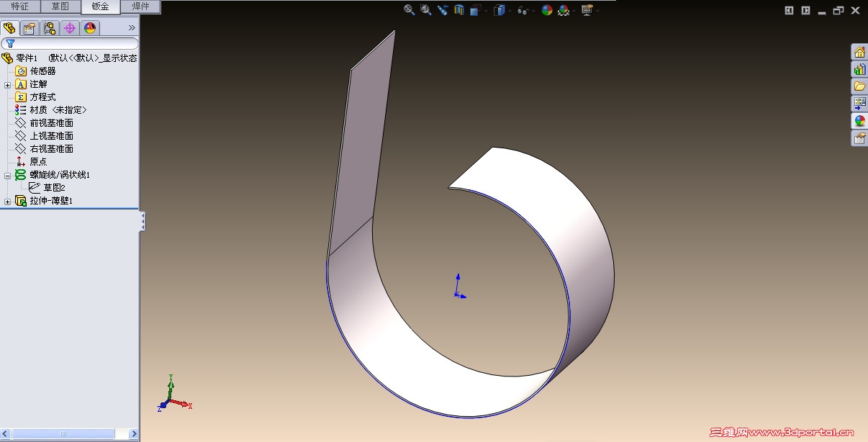Screen dimensions: 868x442
Task: Select 方程式 item in tree
Action: [x=42, y=97]
